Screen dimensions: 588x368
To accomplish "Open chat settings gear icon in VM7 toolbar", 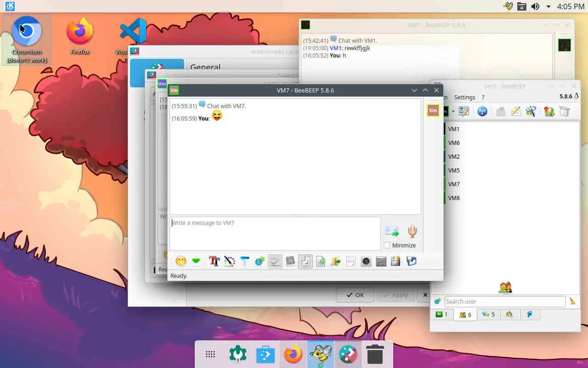I will tap(260, 261).
